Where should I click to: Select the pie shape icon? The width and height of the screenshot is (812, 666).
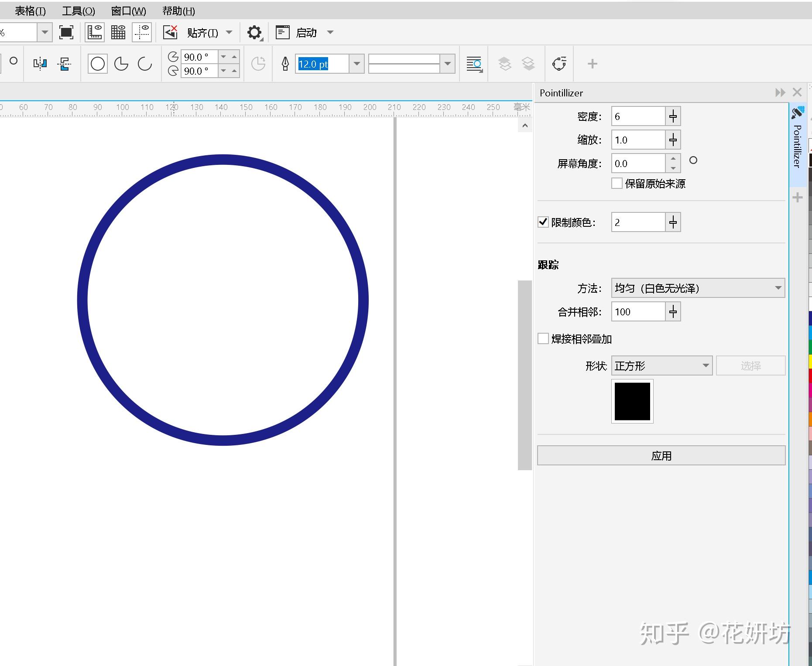pyautogui.click(x=121, y=64)
